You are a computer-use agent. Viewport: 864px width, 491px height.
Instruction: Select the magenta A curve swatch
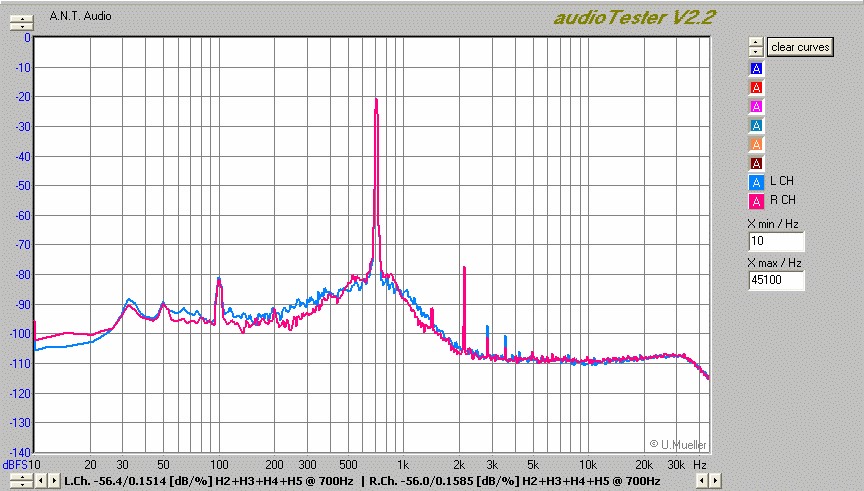pos(756,106)
